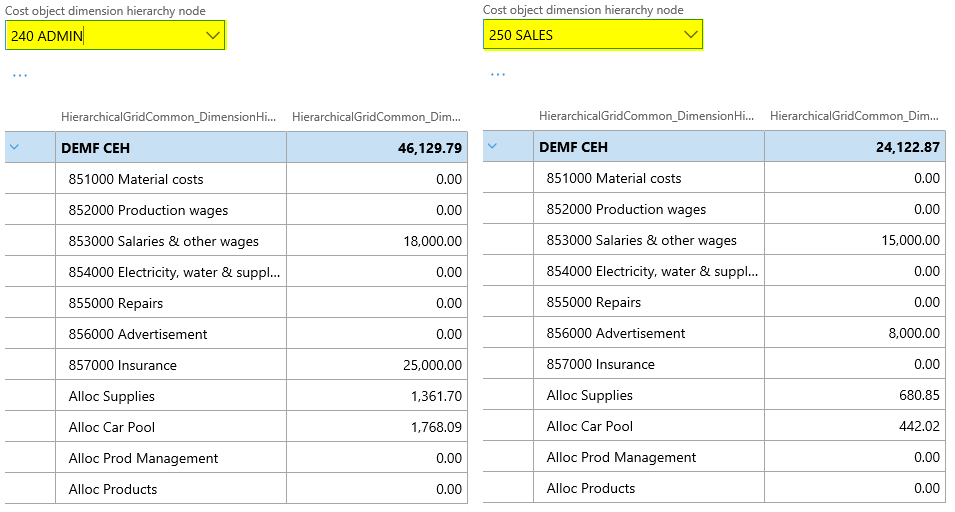This screenshot has width=955, height=512.
Task: Click right grid's second column header
Action: click(855, 116)
